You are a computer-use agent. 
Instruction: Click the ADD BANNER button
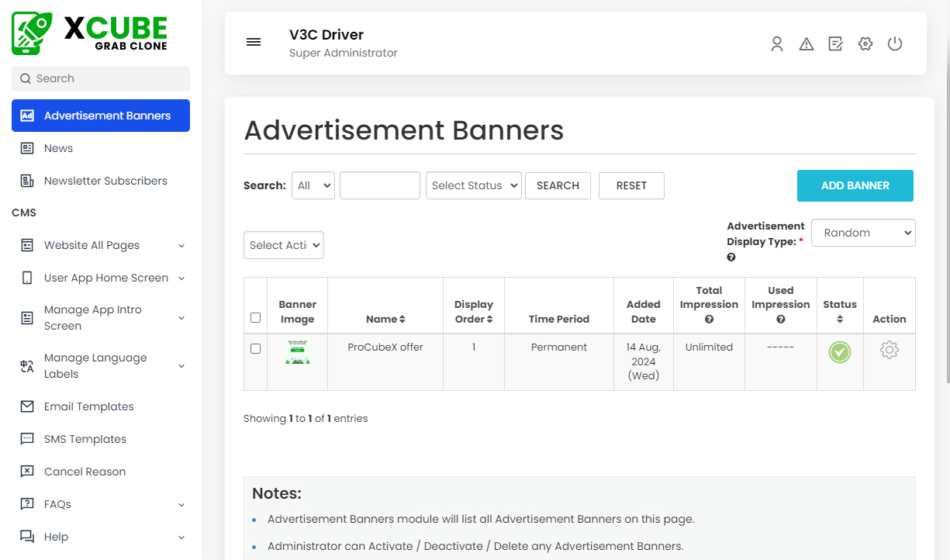(855, 185)
